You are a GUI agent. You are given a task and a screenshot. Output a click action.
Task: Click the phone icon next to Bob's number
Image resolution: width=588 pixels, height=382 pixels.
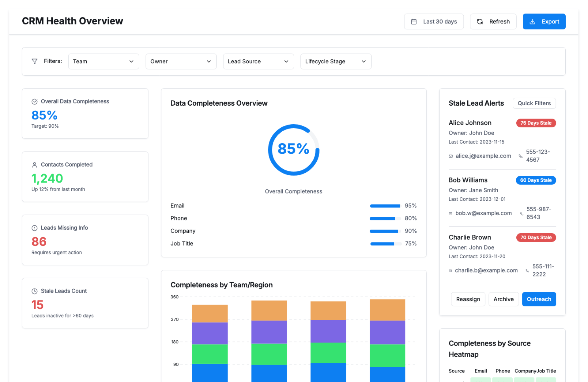tap(522, 214)
